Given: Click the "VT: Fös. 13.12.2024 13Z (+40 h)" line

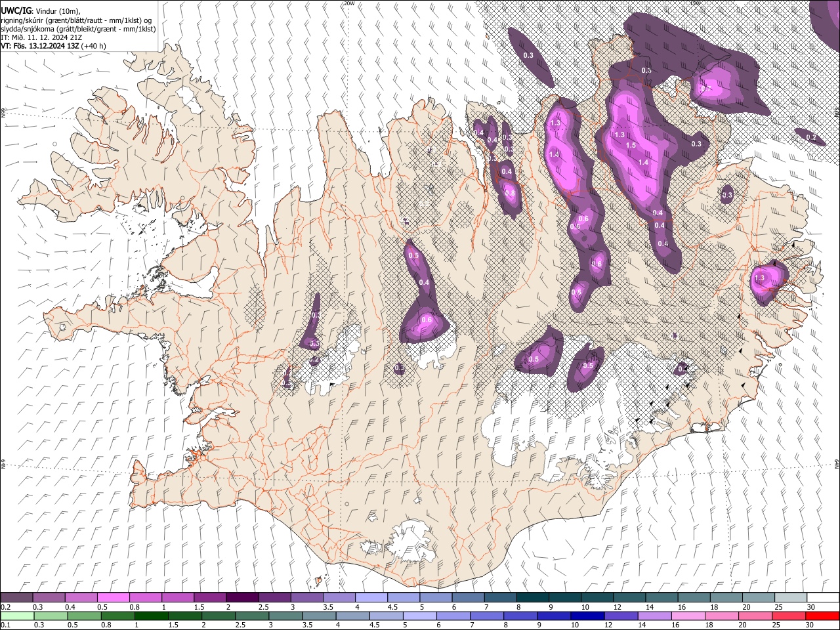Looking at the screenshot, I should coord(53,46).
